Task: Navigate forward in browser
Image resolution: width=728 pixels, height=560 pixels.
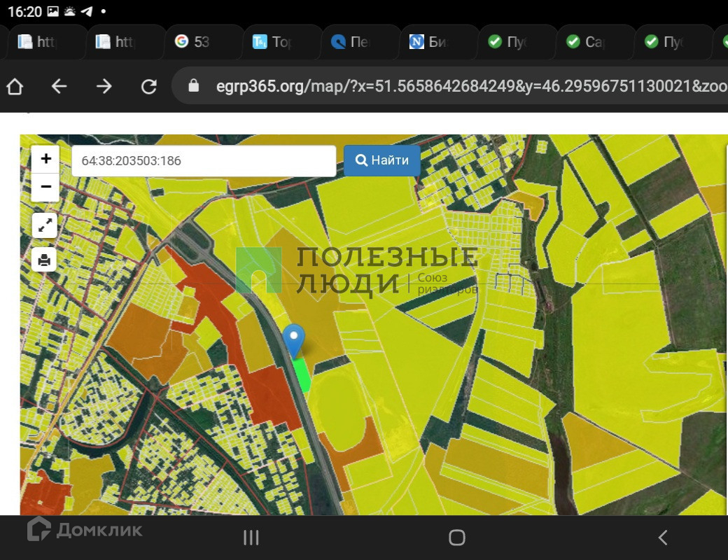Action: [x=104, y=86]
